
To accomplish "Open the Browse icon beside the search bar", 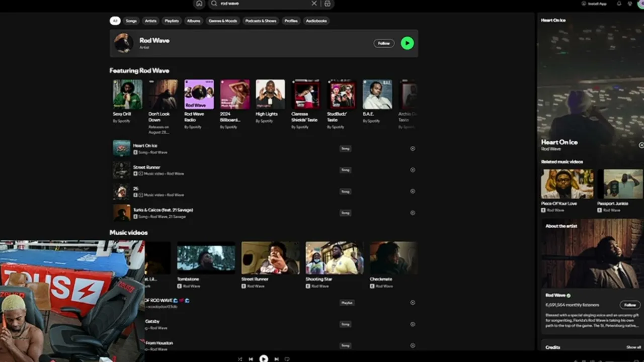I will pos(328,4).
